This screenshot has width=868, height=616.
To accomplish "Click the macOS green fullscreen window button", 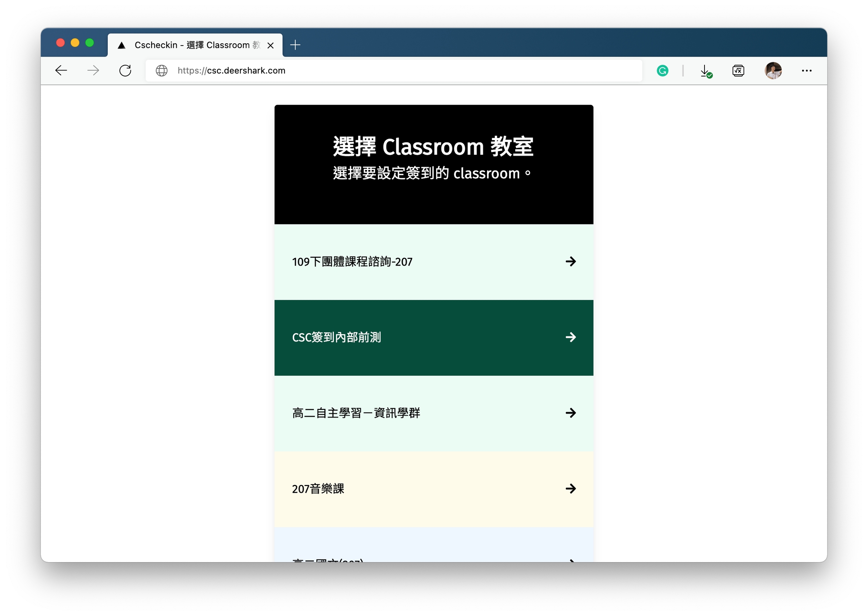I will click(x=90, y=43).
